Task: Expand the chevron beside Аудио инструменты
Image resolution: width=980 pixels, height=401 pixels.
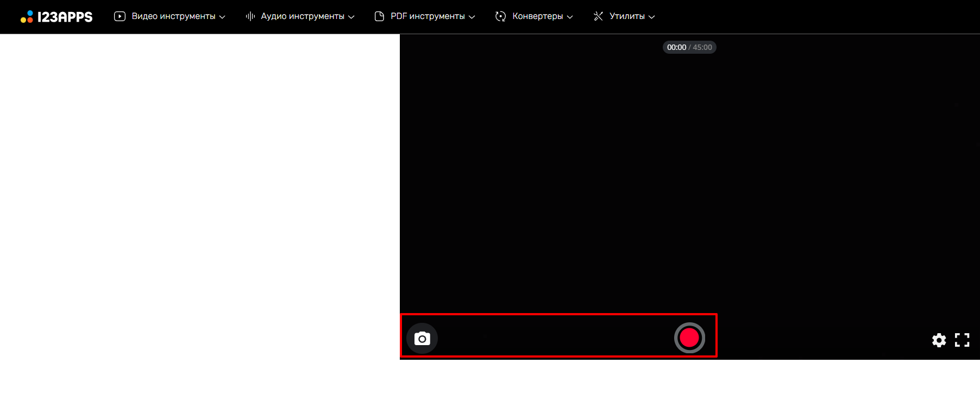Action: (x=351, y=17)
